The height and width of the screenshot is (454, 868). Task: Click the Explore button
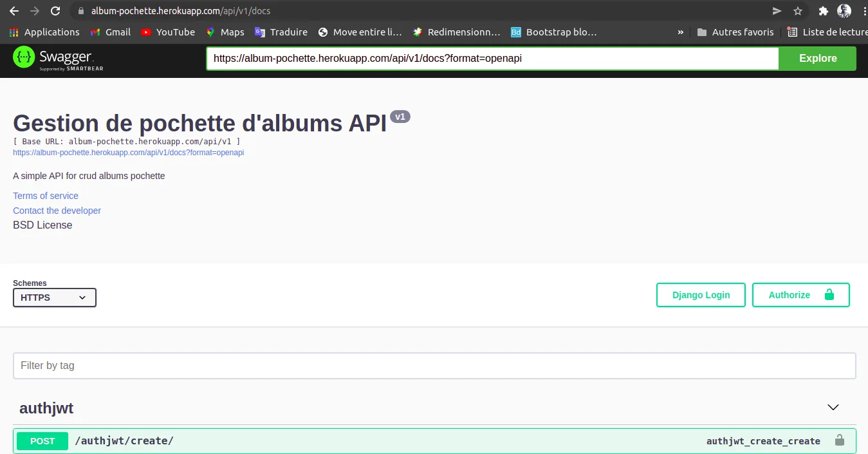818,58
